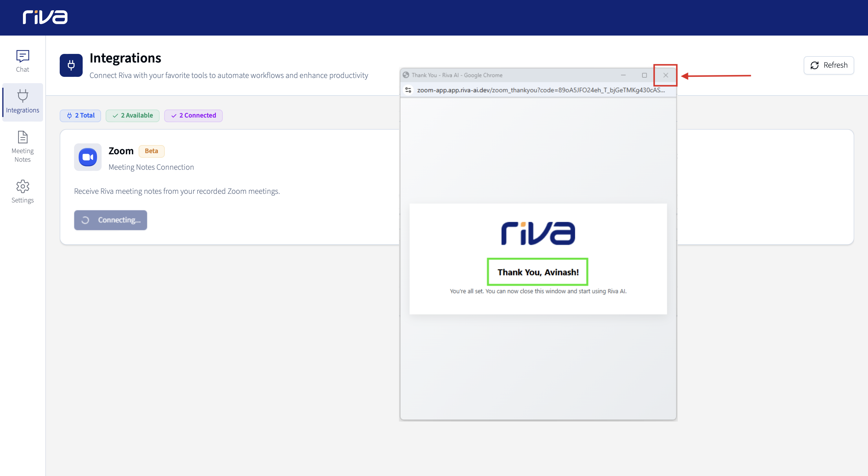
Task: Click the popup window title text
Action: 457,75
